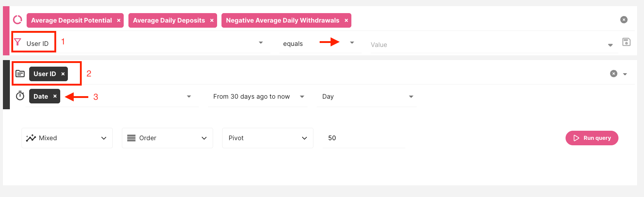Clear all measures with the round X
Viewport: 644px width, 197px height.
coord(624,20)
